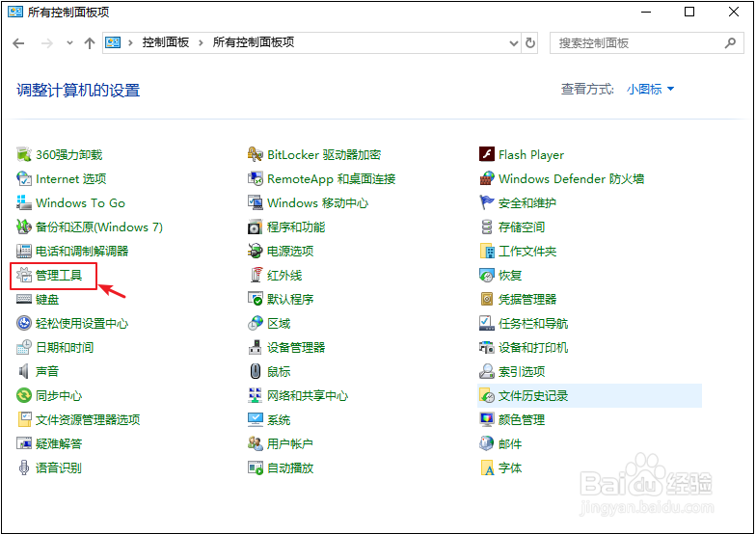Click the 备份和还原(Windows 7) icon
Screen dimensions: 756x534
pyautogui.click(x=23, y=227)
